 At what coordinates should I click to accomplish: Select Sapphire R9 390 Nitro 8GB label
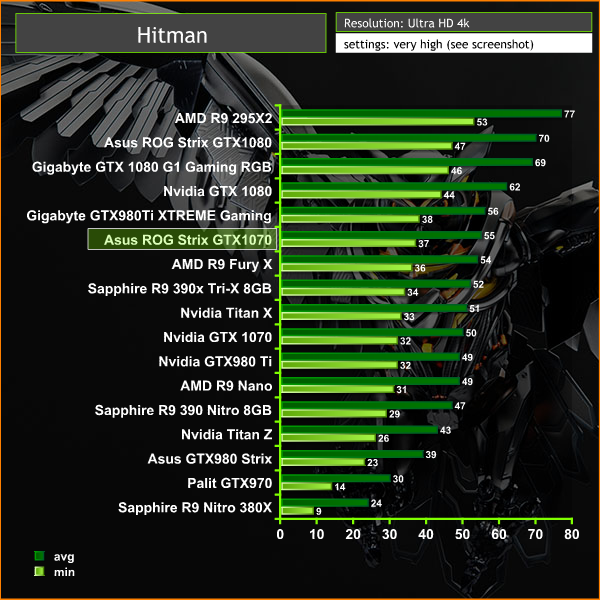pos(183,410)
